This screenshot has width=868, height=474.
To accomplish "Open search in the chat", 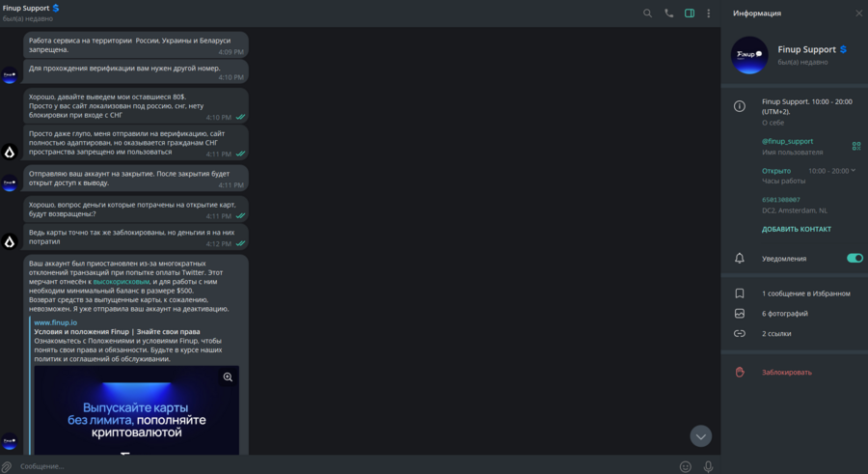I will pyautogui.click(x=647, y=14).
